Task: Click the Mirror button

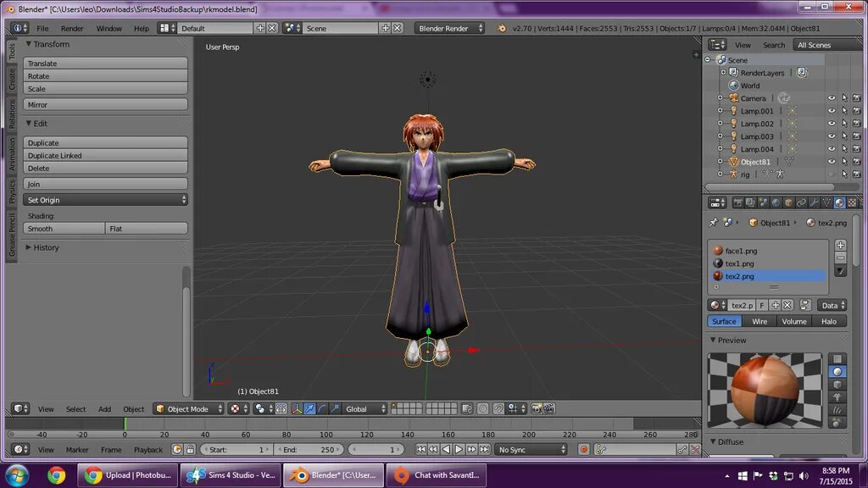Action: [105, 104]
